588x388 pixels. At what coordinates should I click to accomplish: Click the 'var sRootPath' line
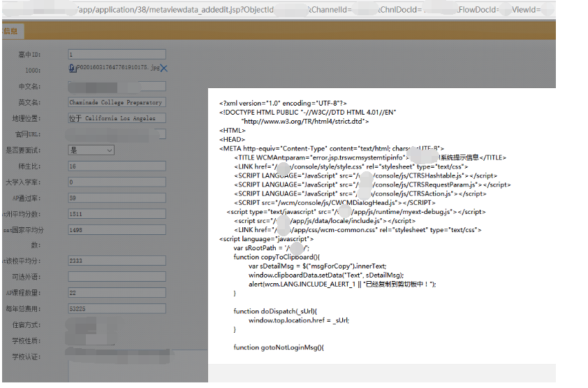(272, 248)
